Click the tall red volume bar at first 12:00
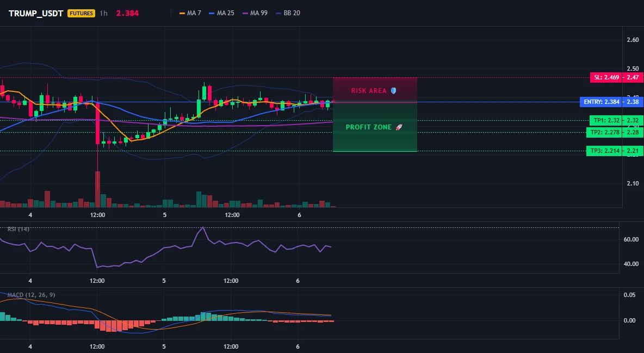This screenshot has width=644, height=353. (98, 189)
